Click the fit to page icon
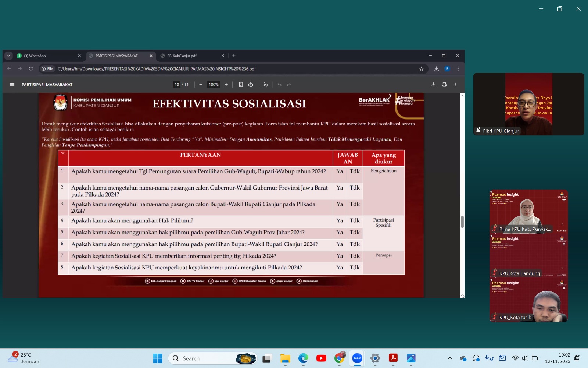 pyautogui.click(x=241, y=85)
